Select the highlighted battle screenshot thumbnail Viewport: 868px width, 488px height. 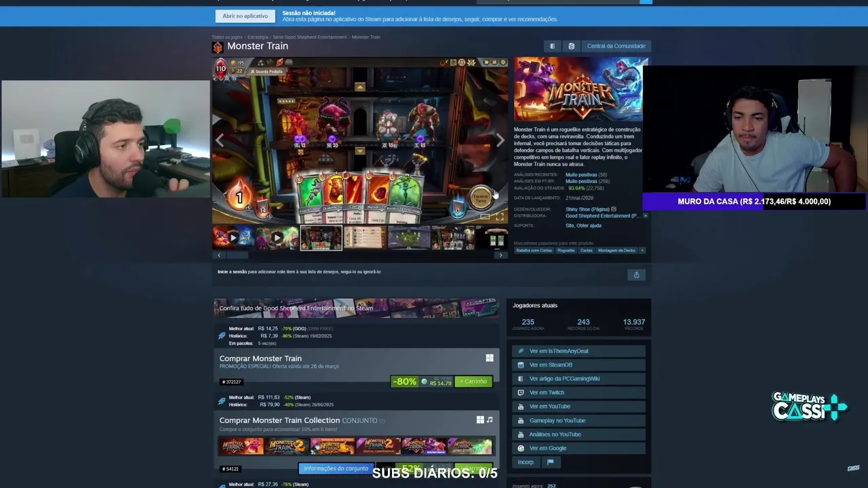pos(321,238)
